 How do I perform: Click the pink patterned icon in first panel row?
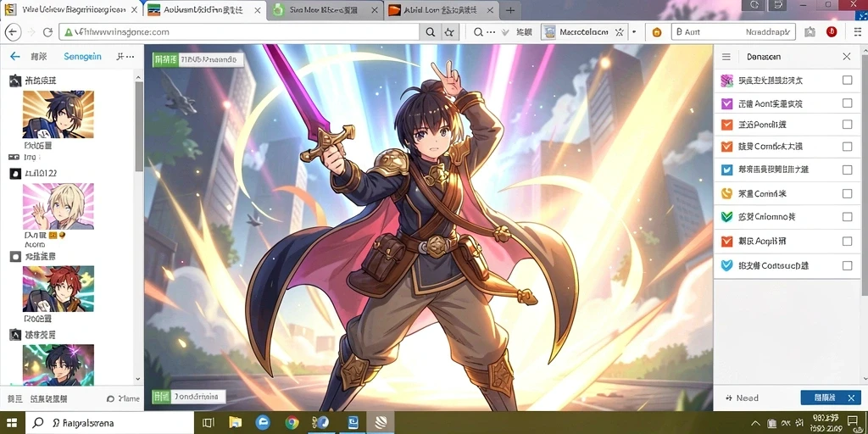coord(727,81)
